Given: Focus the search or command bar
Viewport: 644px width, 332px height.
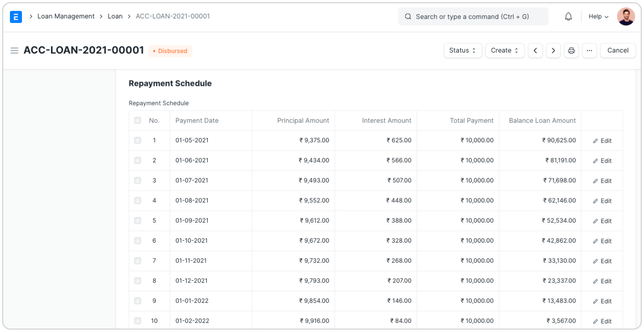Looking at the screenshot, I should point(473,17).
